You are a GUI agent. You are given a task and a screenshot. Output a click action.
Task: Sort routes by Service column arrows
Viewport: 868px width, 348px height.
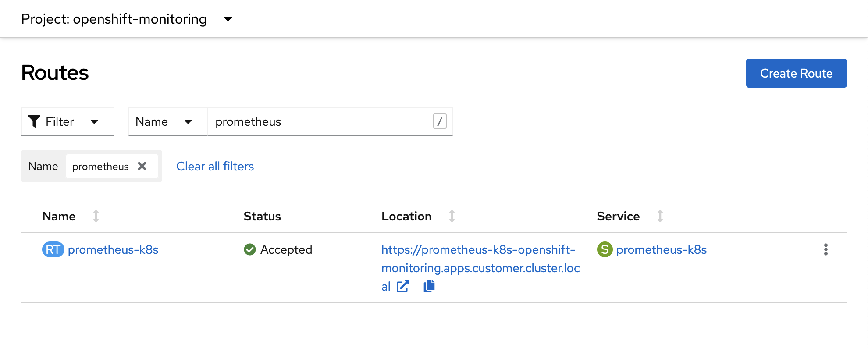pos(660,216)
